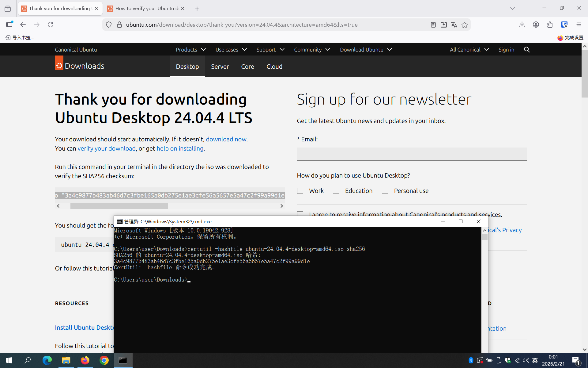
Task: Click the reload page icon
Action: tap(51, 25)
